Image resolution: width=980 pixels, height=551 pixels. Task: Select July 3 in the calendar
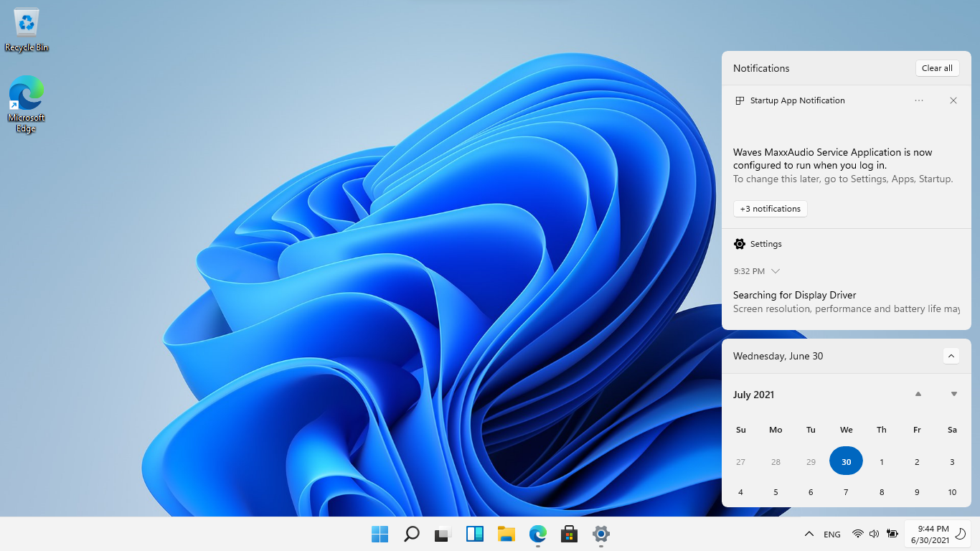[x=952, y=462]
